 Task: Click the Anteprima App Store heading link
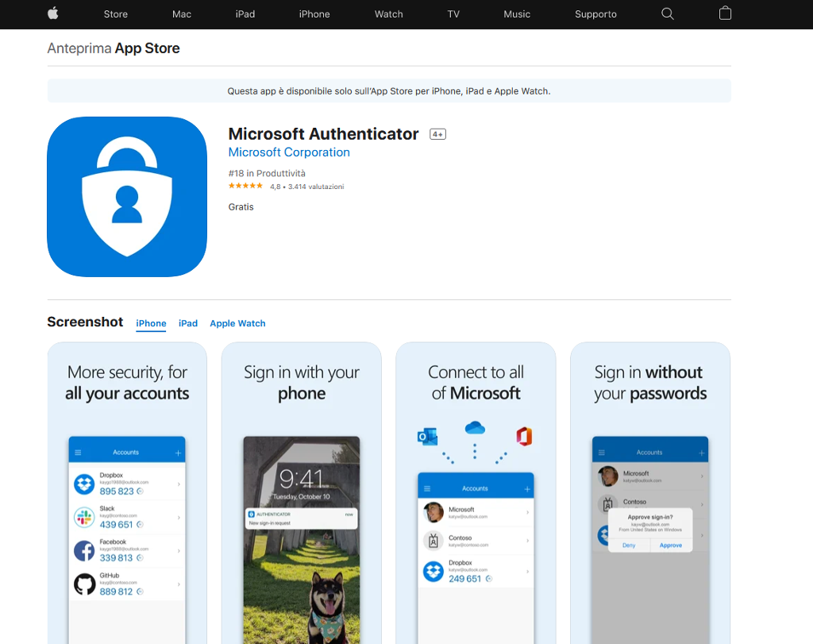click(114, 48)
